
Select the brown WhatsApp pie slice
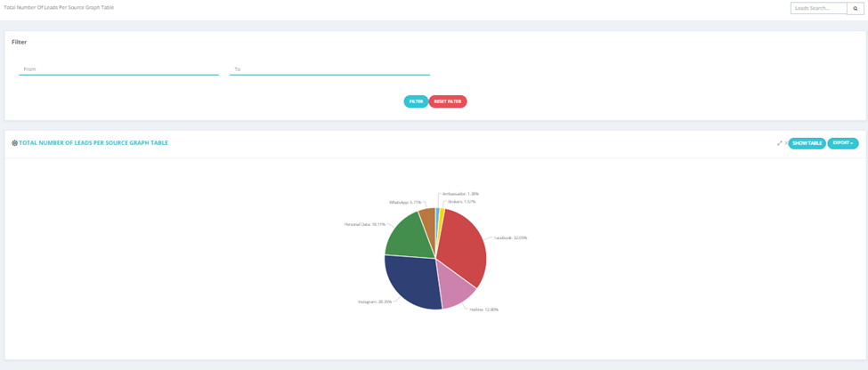[x=428, y=220]
